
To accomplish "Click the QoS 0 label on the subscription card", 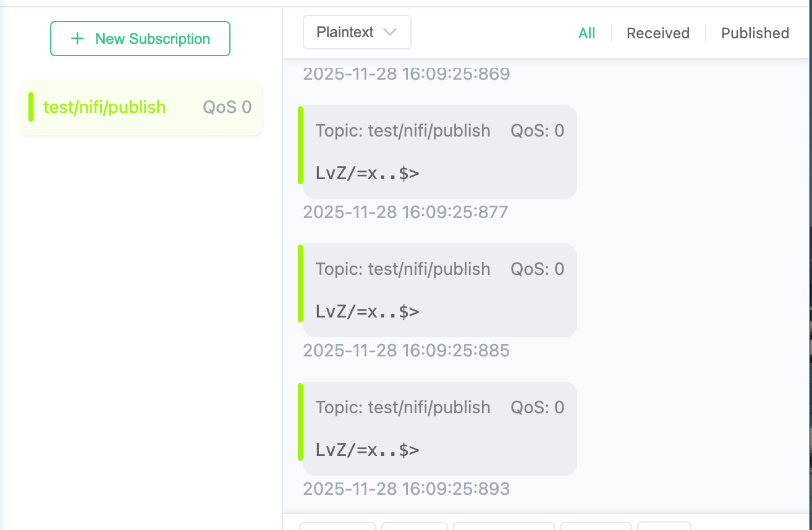I will point(227,106).
